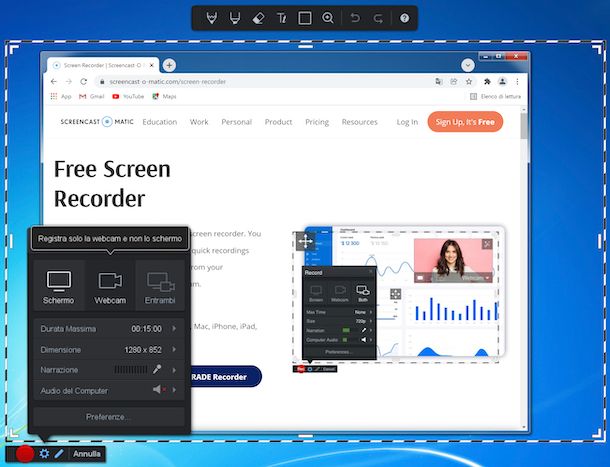Image resolution: width=610 pixels, height=467 pixels.
Task: Go back in Chrome browser
Action: (54, 82)
